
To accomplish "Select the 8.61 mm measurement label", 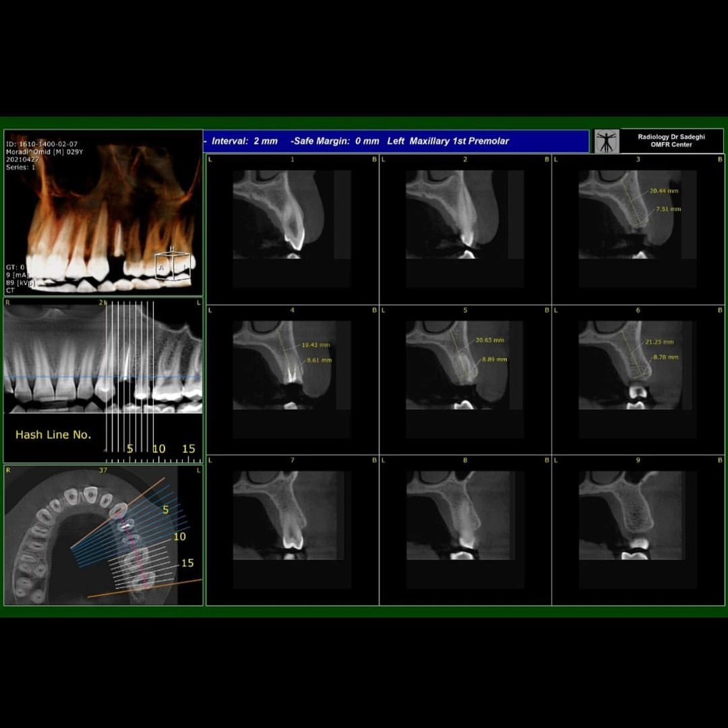I will [320, 360].
